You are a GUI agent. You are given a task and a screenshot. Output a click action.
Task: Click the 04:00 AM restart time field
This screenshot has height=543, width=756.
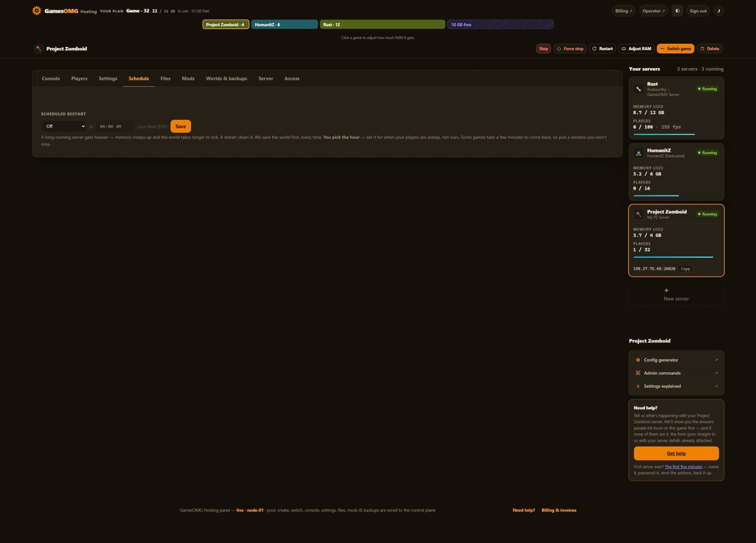click(115, 126)
